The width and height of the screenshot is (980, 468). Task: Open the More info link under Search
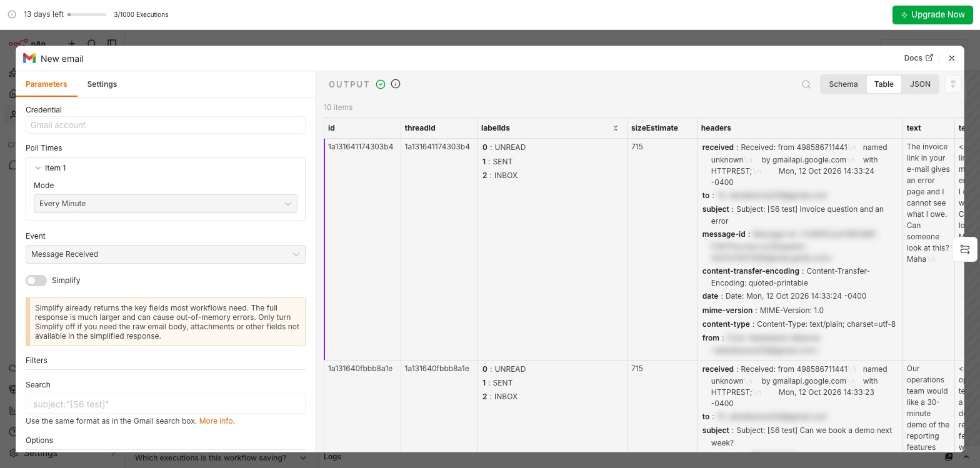[x=216, y=421]
